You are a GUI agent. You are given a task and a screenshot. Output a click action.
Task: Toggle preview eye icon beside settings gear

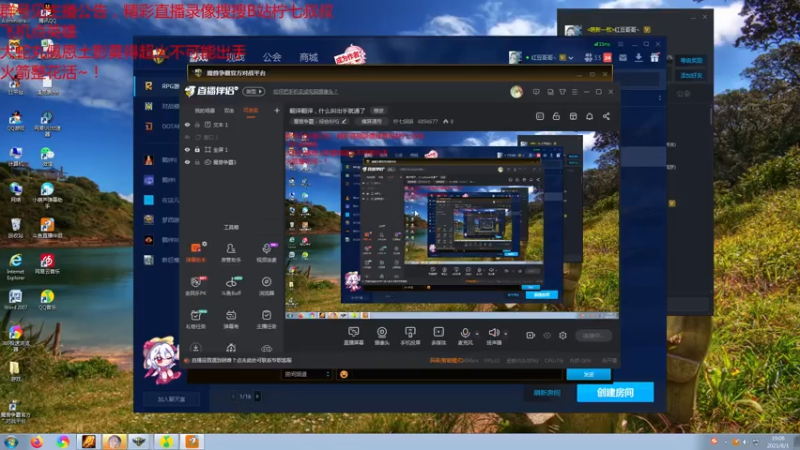547,335
